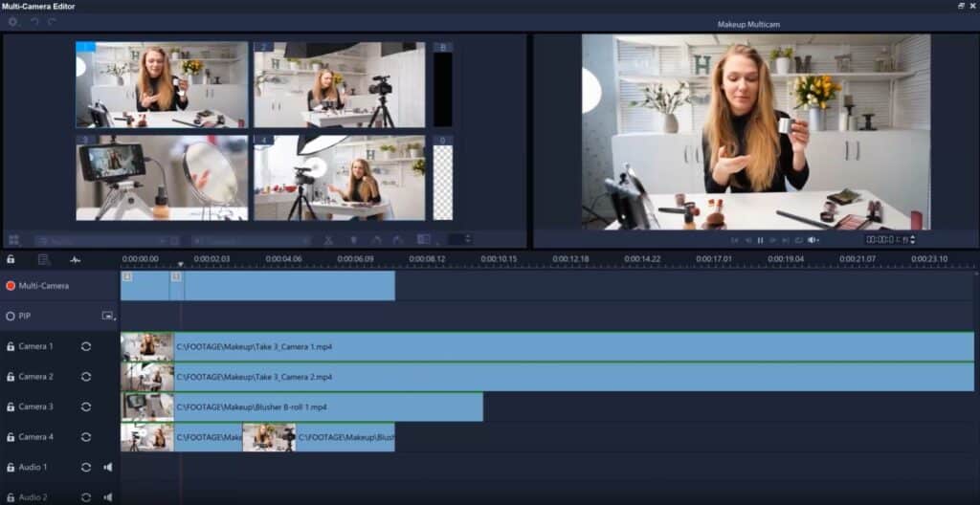The height and width of the screenshot is (505, 980).
Task: Open the settings gear in the top toolbar
Action: (x=13, y=21)
